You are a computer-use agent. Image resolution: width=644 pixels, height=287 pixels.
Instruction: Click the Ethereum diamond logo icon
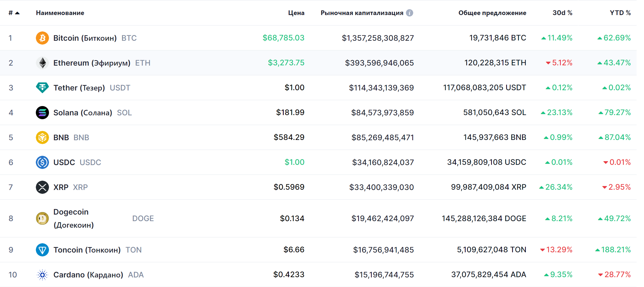point(42,63)
